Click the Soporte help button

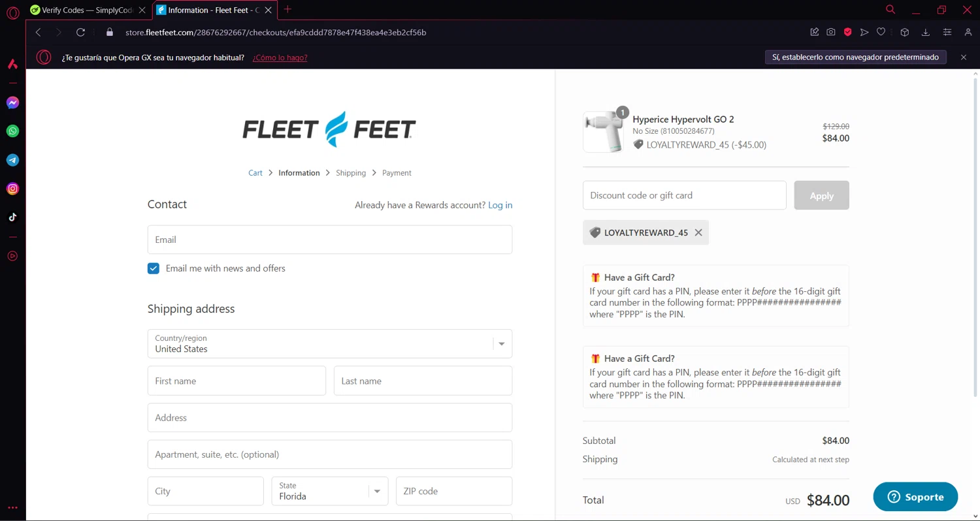[x=915, y=497]
